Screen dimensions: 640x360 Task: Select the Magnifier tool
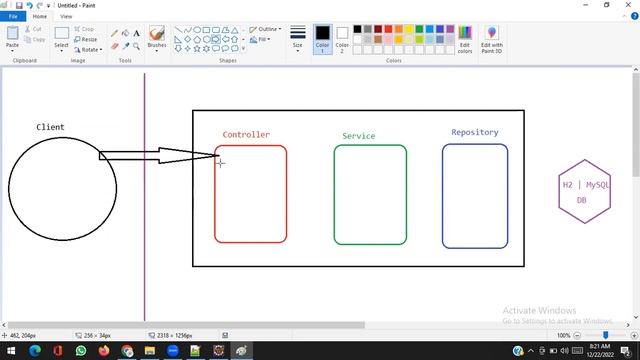(136, 46)
